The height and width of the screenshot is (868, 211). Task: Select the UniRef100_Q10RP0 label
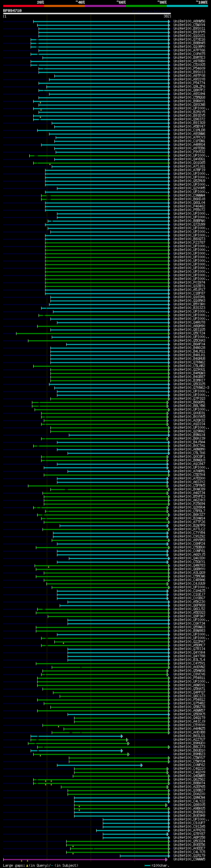(189, 47)
